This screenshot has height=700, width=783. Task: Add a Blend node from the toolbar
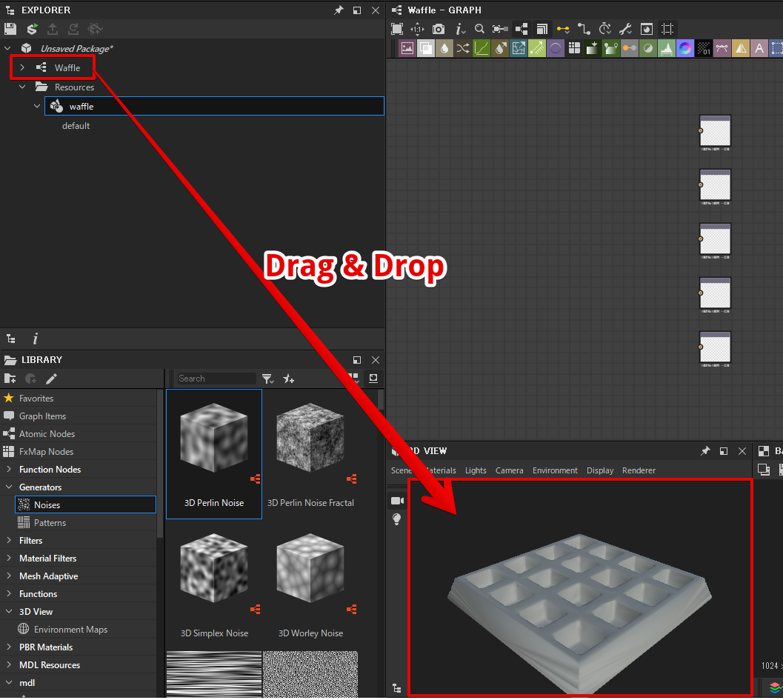pyautogui.click(x=425, y=49)
